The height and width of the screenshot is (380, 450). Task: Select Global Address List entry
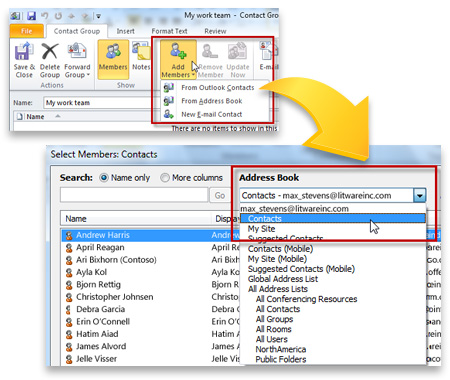coord(333,279)
